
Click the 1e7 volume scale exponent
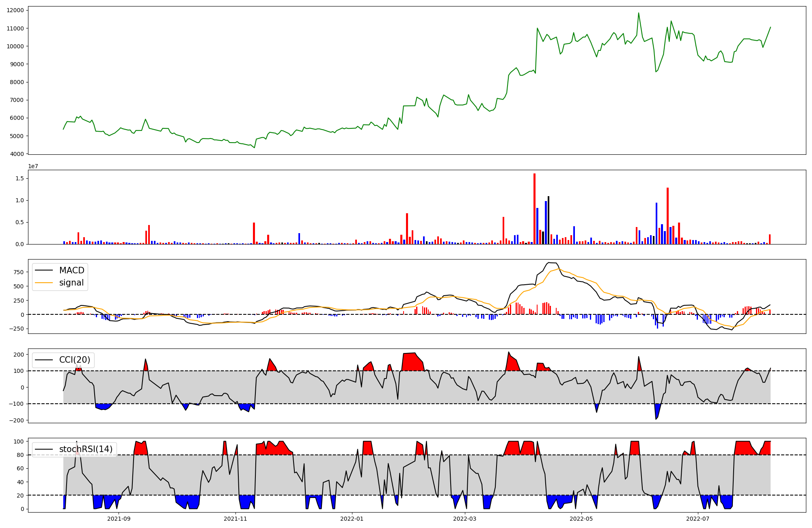33,166
